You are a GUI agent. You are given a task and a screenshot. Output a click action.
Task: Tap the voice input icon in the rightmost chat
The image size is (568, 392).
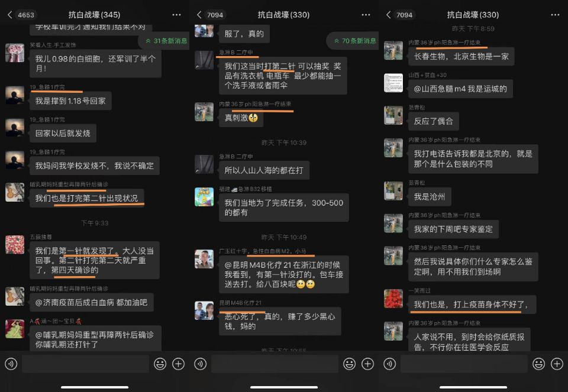[x=389, y=364]
